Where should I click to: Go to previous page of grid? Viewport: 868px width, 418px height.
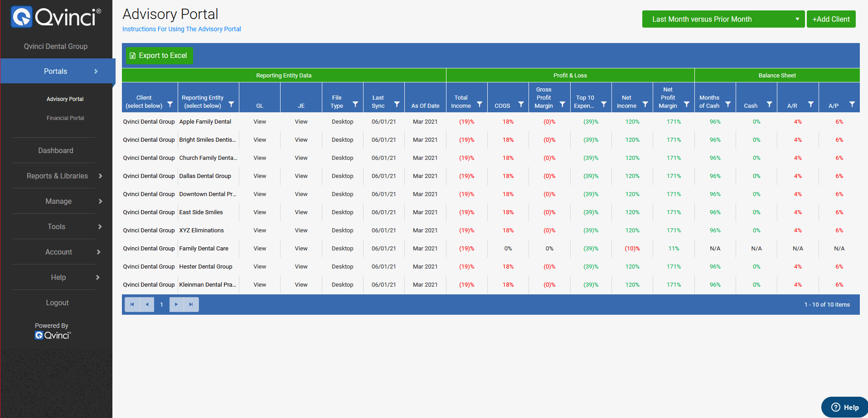[x=147, y=304]
